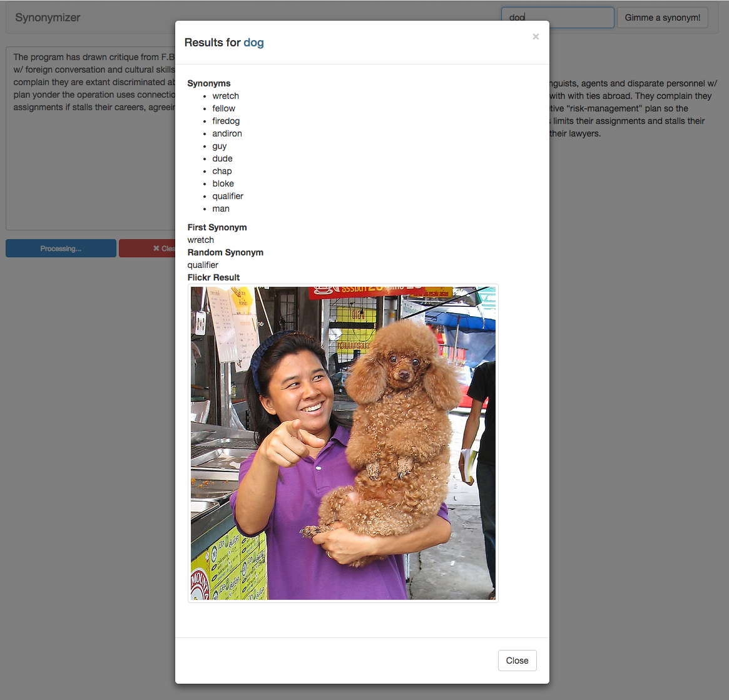Click the red Clear button's X icon

click(156, 249)
